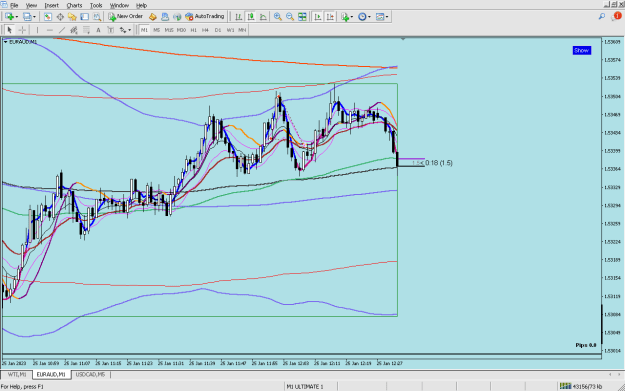Image resolution: width=625 pixels, height=391 pixels.
Task: Expand the Periods clock dropdown arrow
Action: [x=369, y=17]
